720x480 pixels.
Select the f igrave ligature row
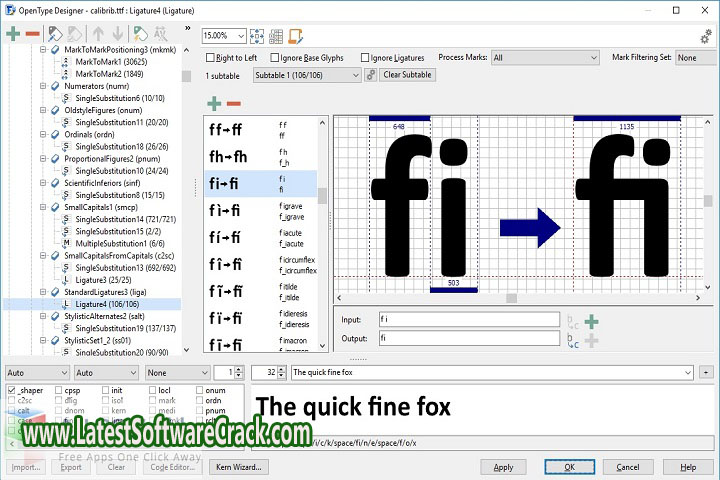tap(261, 211)
